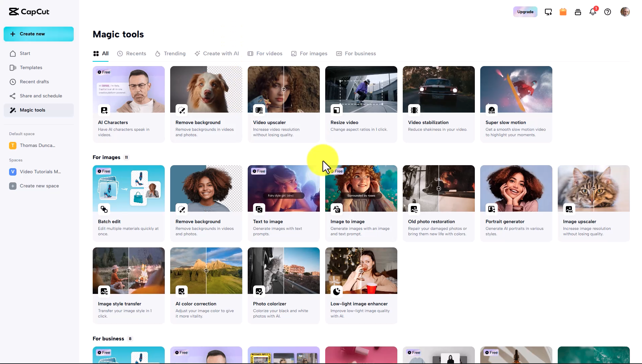
Task: Click the download desktop app icon
Action: [548, 12]
